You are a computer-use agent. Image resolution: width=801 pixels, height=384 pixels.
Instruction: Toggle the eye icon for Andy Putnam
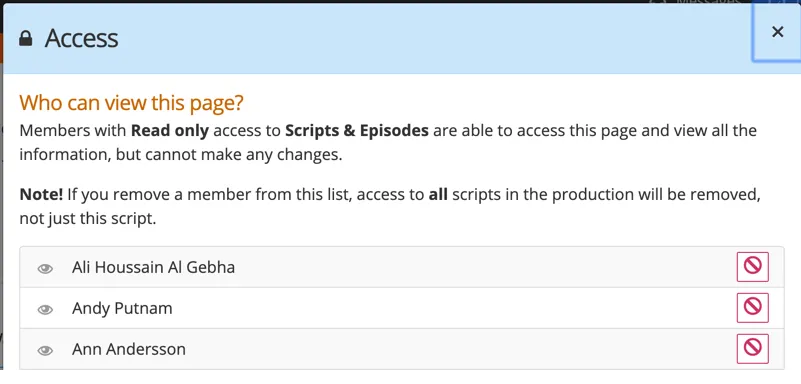click(x=45, y=309)
